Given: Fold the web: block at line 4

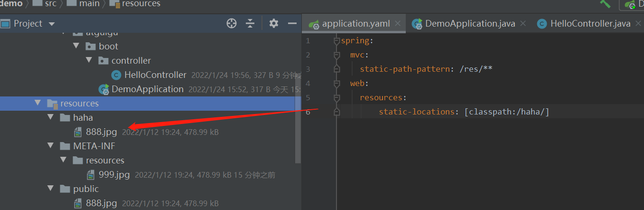Looking at the screenshot, I should click(336, 84).
